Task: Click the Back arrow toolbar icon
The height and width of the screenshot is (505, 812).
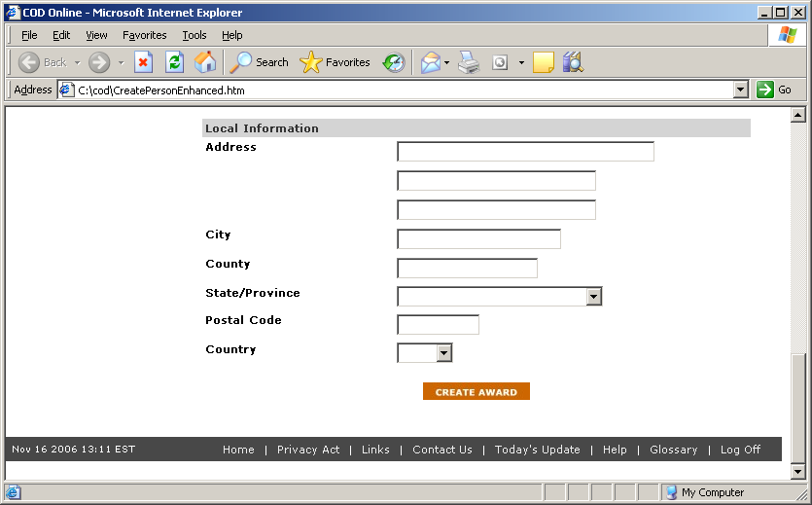Action: click(x=29, y=62)
